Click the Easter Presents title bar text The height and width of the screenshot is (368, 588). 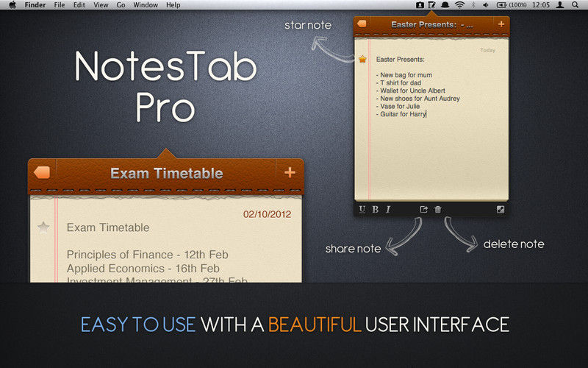pos(432,25)
